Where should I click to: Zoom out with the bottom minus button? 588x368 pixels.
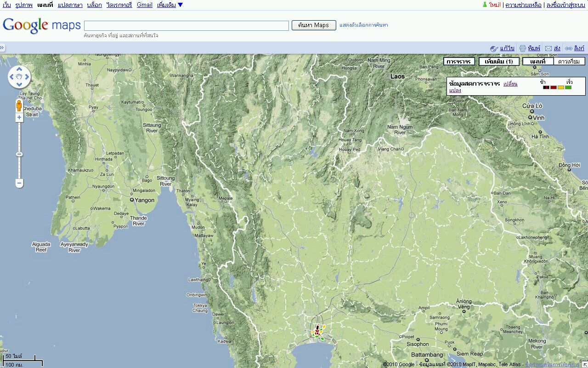[19, 183]
